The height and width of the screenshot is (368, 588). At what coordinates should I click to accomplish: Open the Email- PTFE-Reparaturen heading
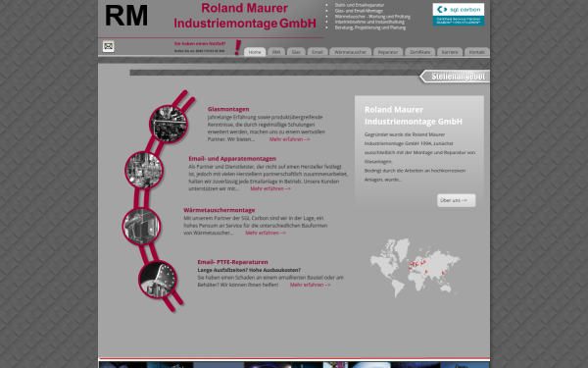(232, 262)
